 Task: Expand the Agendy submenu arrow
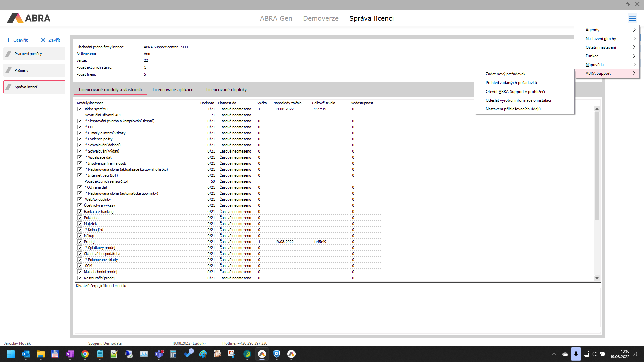coord(634,30)
